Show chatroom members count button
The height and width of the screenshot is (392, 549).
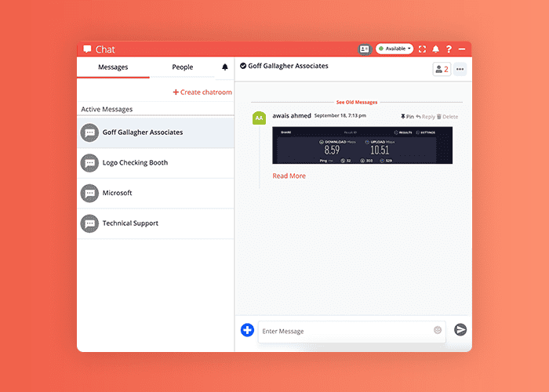[x=441, y=69]
